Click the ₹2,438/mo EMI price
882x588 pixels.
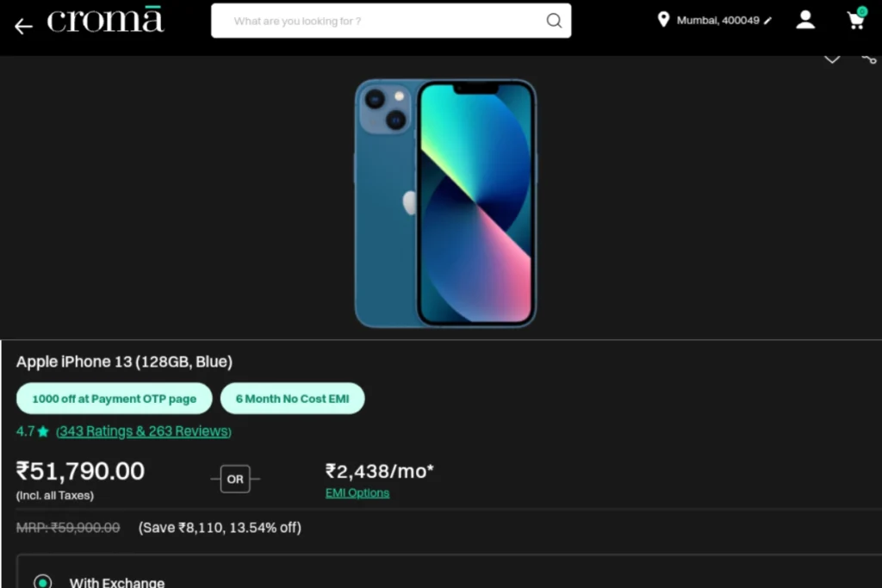point(380,471)
